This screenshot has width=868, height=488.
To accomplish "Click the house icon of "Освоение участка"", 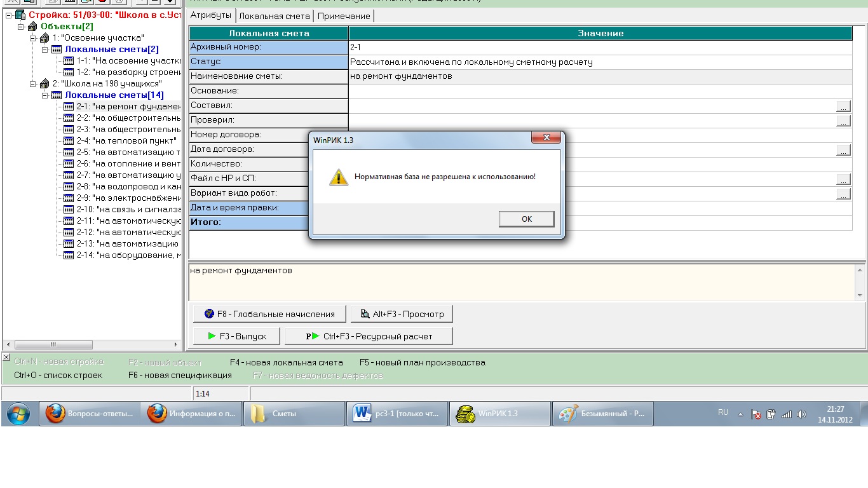I will tap(44, 37).
